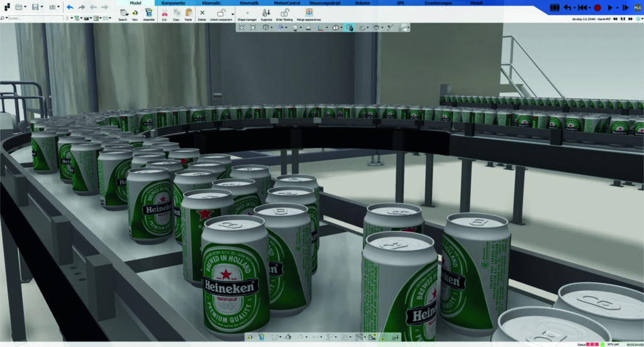Click the Merge appearances icon
This screenshot has height=347, width=644.
tap(309, 13)
